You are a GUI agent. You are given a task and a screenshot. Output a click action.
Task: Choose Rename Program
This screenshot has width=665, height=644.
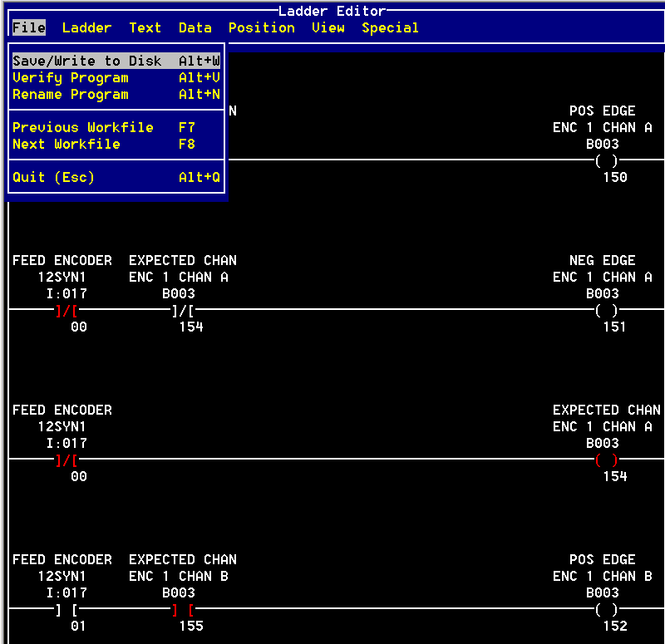tap(100, 94)
